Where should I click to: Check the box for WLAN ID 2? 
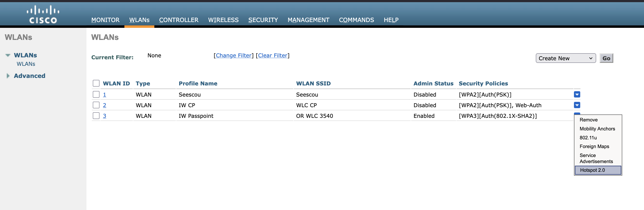pos(96,105)
